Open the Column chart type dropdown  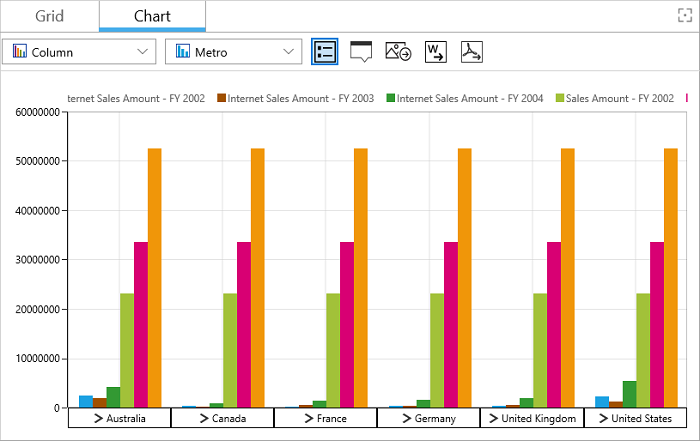point(79,52)
